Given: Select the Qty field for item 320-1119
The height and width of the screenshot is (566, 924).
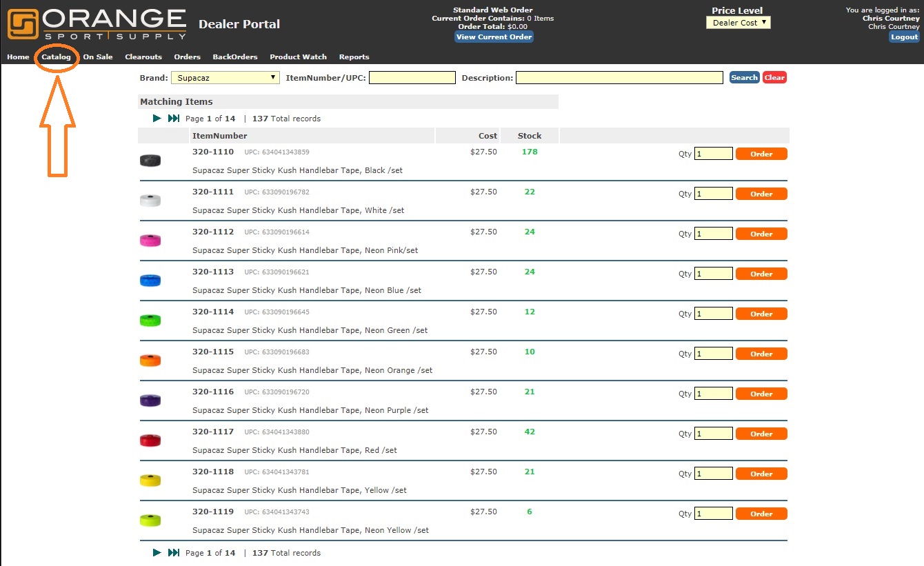Looking at the screenshot, I should point(714,514).
